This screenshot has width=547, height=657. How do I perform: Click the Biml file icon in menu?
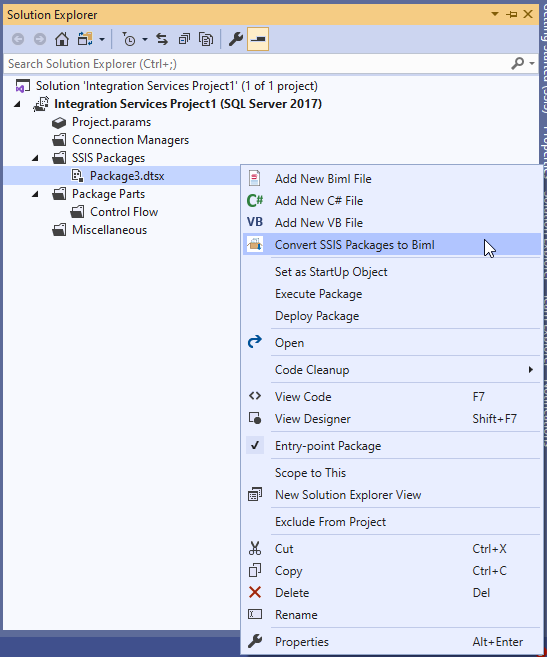[254, 178]
